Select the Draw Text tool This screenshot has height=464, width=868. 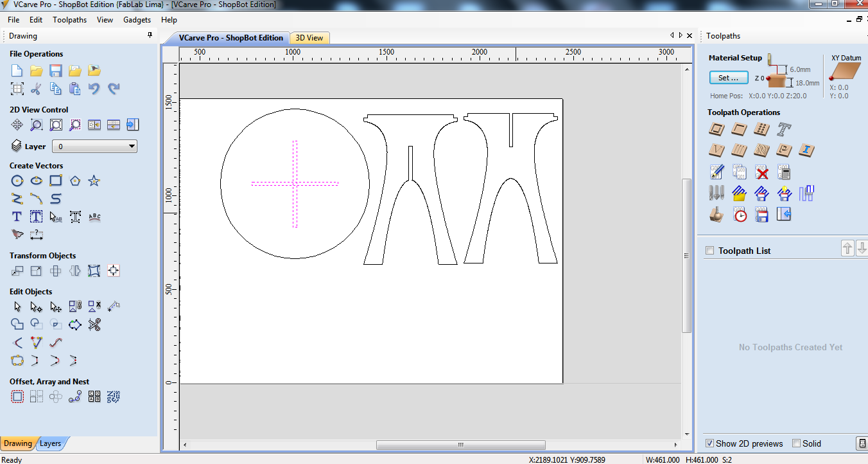pyautogui.click(x=17, y=217)
